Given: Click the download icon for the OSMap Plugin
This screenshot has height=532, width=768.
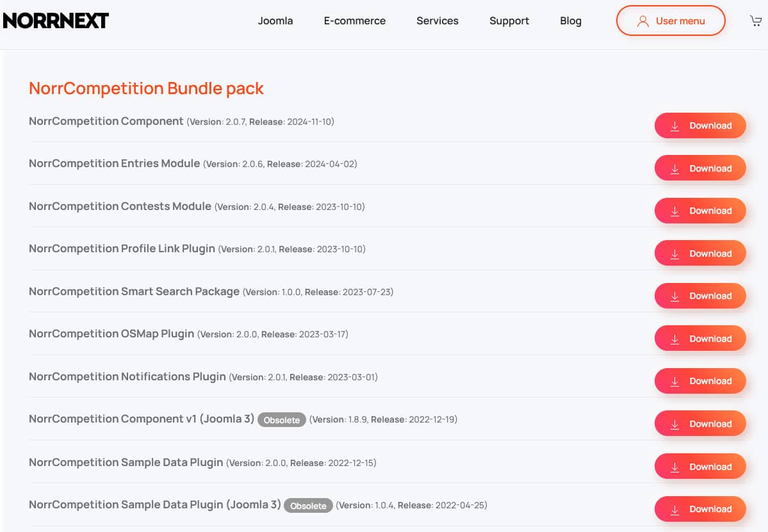Looking at the screenshot, I should pyautogui.click(x=674, y=338).
